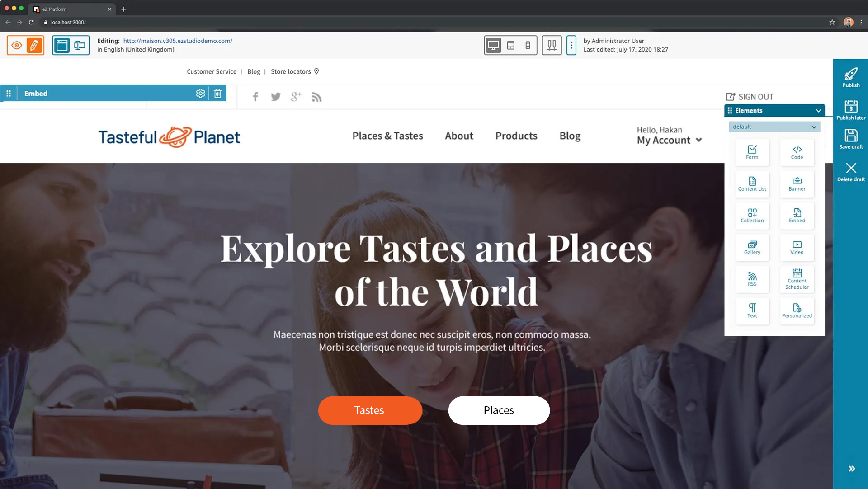
Task: Click the Publish rocket icon
Action: coord(851,77)
